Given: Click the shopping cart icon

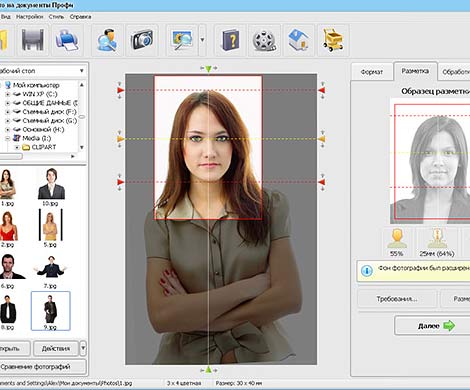Looking at the screenshot, I should coord(333,40).
